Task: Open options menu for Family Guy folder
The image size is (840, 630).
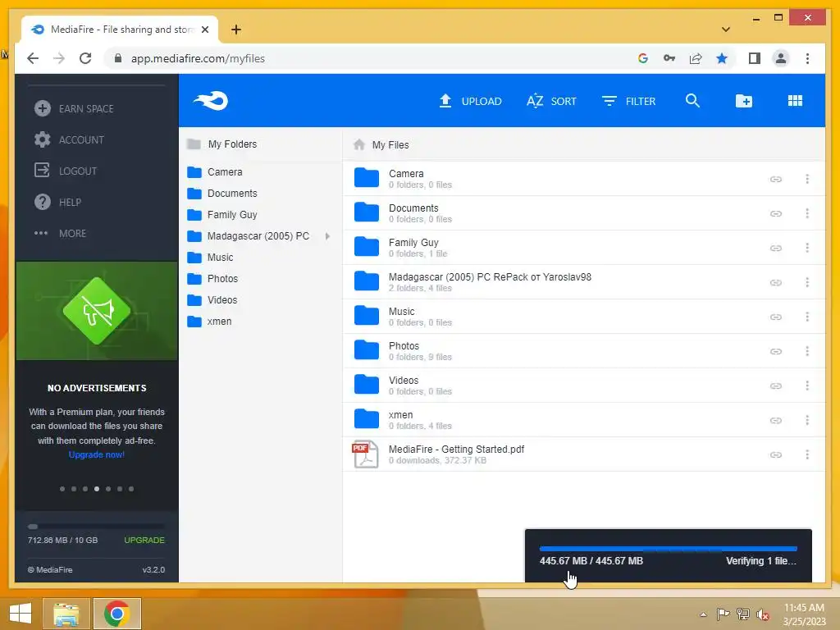Action: [x=807, y=248]
